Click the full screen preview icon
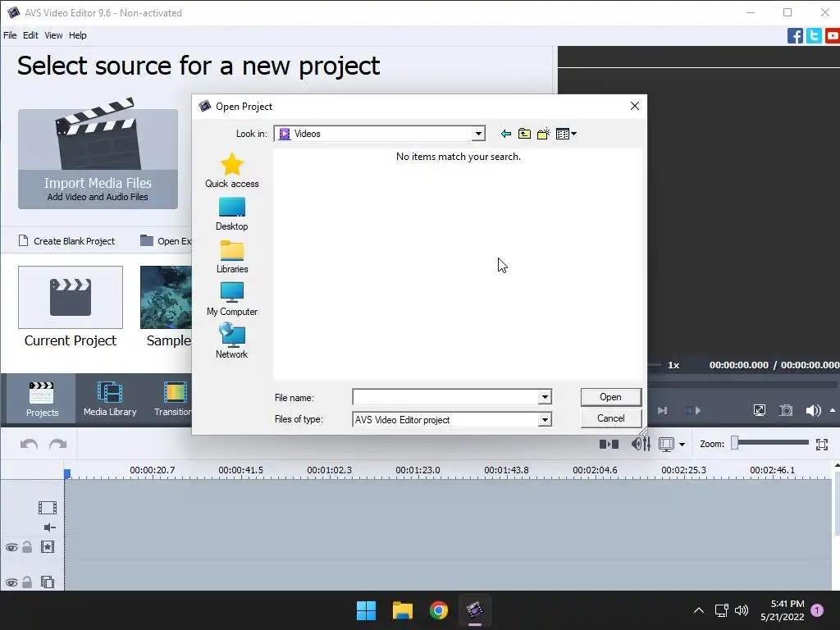 759,410
